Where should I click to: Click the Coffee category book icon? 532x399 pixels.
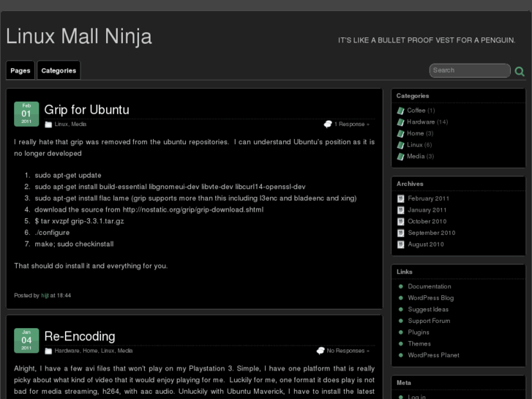point(401,111)
